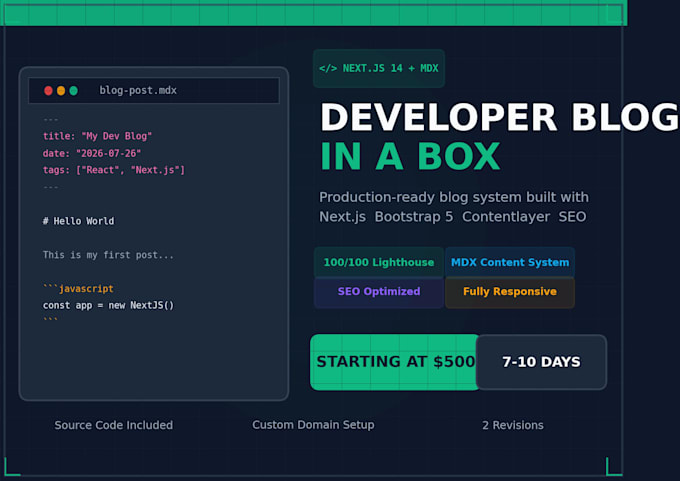Screen dimensions: 680x481
Task: Click the DEVELOPER BLOG headline
Action: pos(499,117)
